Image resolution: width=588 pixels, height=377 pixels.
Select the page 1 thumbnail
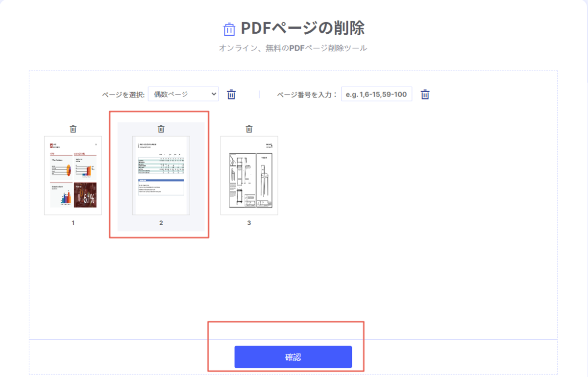73,175
